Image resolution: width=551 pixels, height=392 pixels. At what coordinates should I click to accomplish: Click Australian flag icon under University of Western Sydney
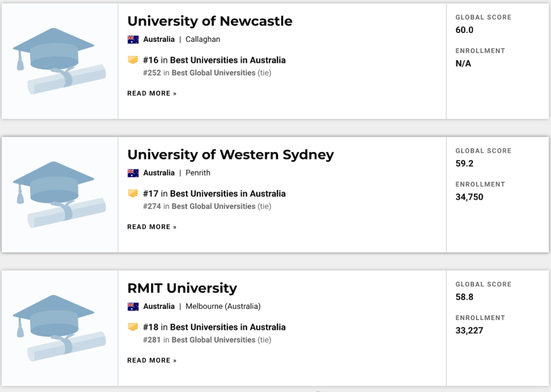133,173
